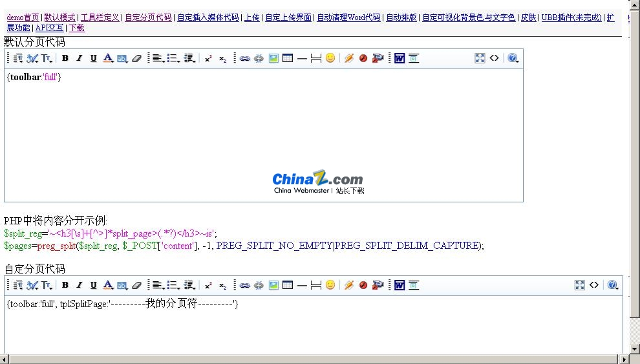Open font size dropdown in custom pagination editor
640x364 pixels.
click(47, 285)
